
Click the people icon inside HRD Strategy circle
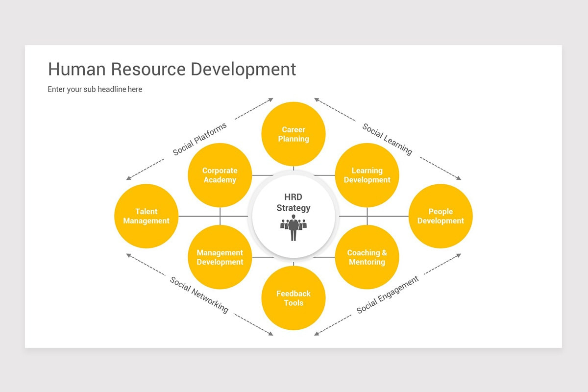click(x=294, y=225)
